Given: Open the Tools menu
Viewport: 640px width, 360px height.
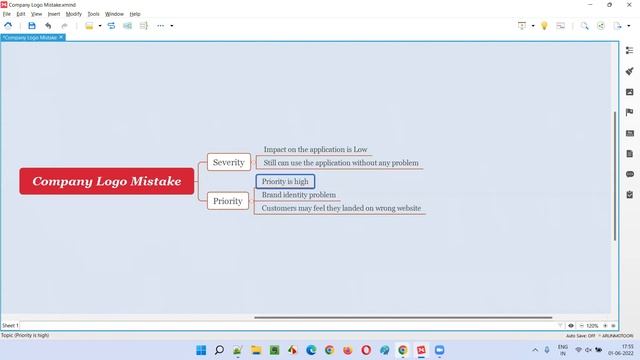Looking at the screenshot, I should click(93, 14).
